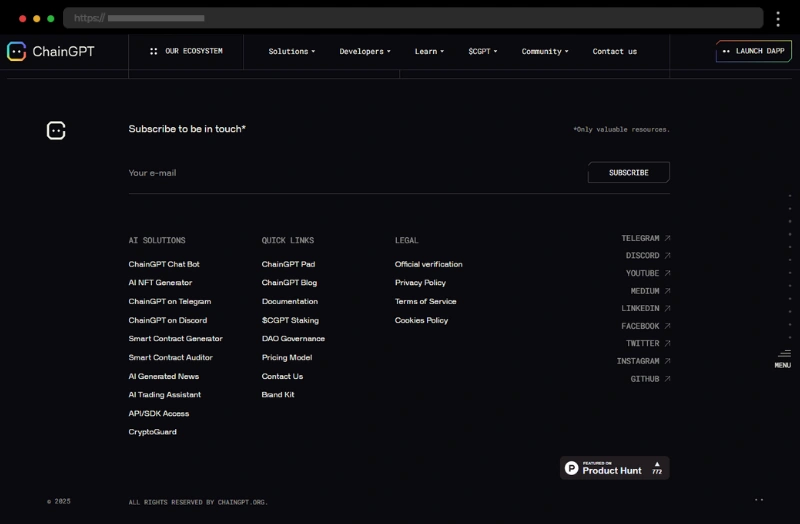Open Terms of Service link
800x524 pixels.
point(425,302)
